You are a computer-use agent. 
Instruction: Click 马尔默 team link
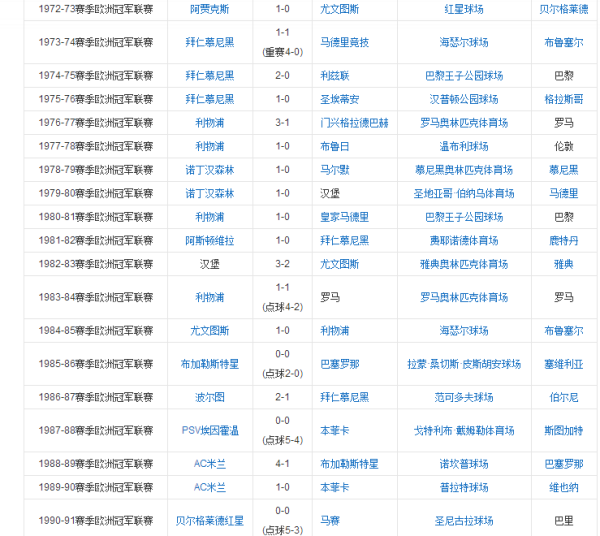(x=335, y=170)
